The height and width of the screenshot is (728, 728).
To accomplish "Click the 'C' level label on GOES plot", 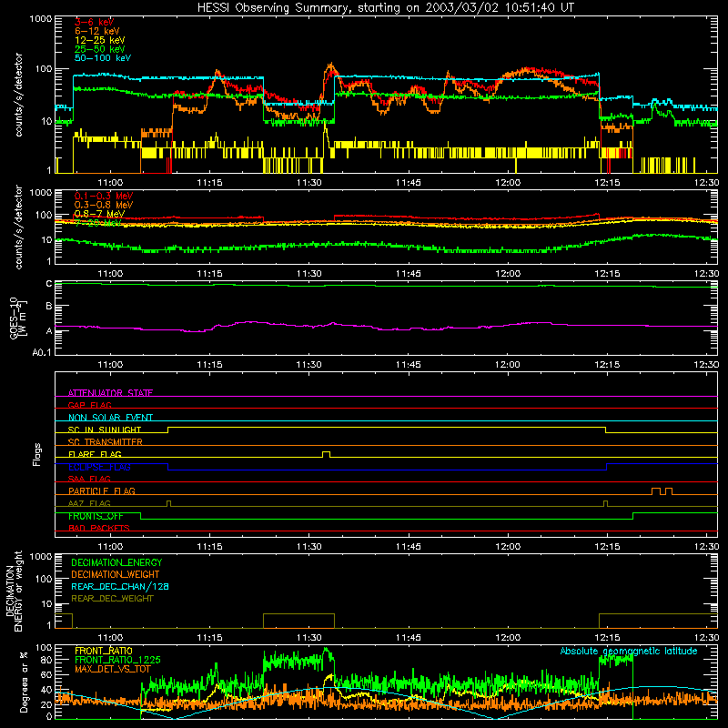I will [x=49, y=284].
